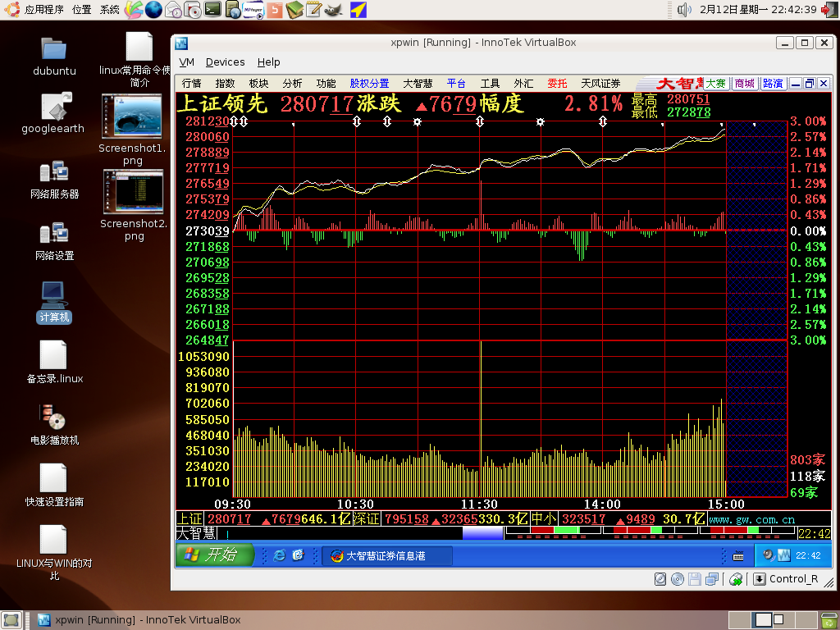The width and height of the screenshot is (840, 630).
Task: Open the 系统 system menu
Action: (x=109, y=9)
